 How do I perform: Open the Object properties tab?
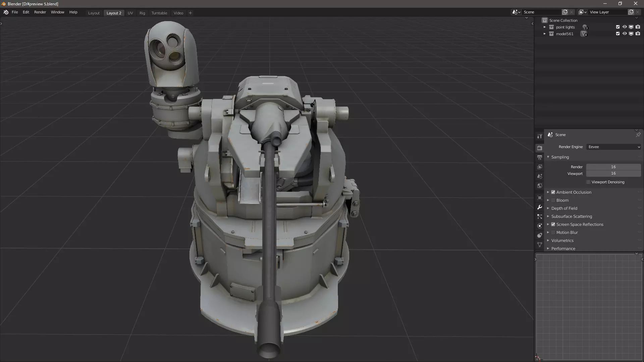click(x=539, y=198)
